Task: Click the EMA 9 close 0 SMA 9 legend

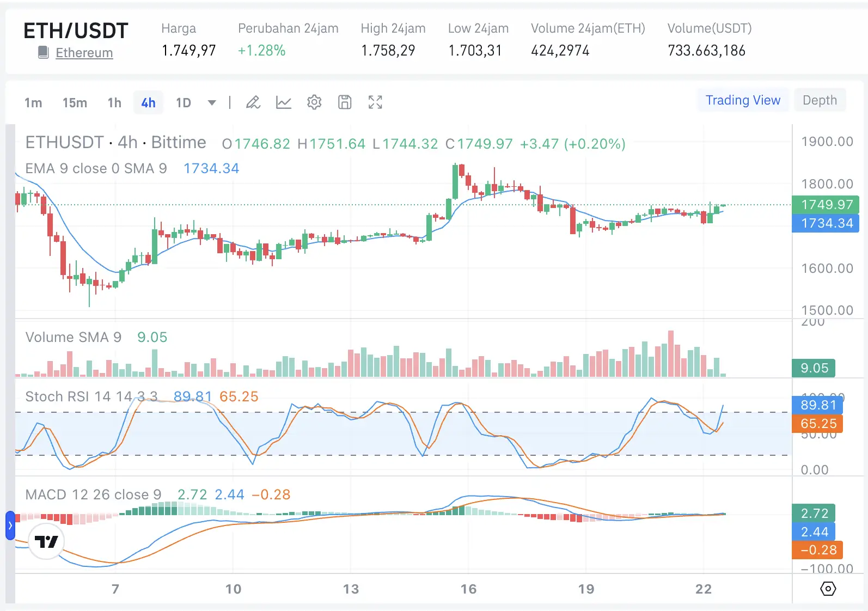Action: click(96, 169)
